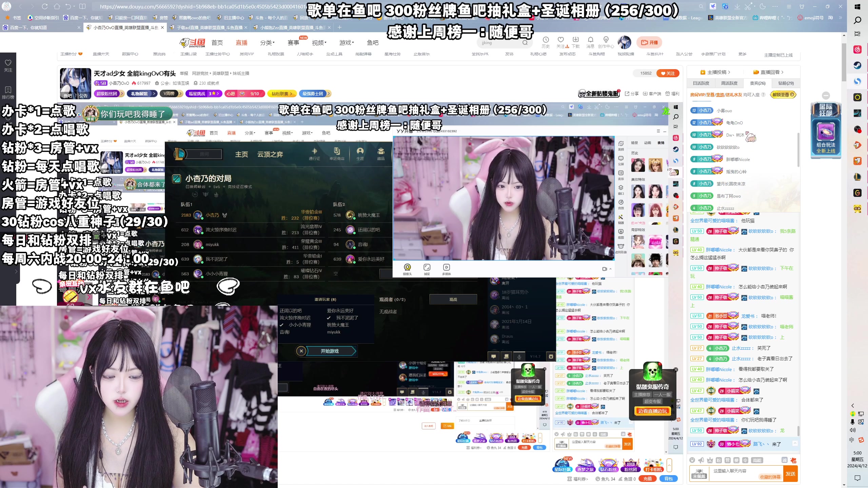Open the 排行榜 ranking icon in left sidebar
This screenshot has height=488, width=868.
tap(8, 93)
